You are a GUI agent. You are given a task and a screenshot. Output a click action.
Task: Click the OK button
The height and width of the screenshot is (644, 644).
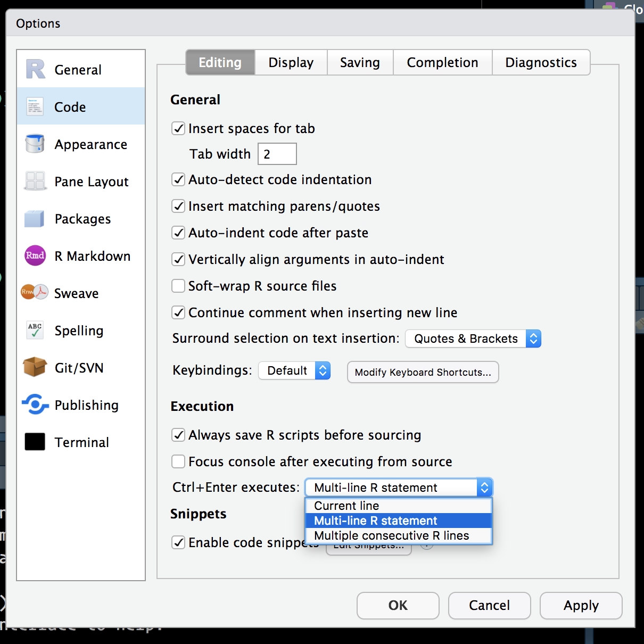398,606
